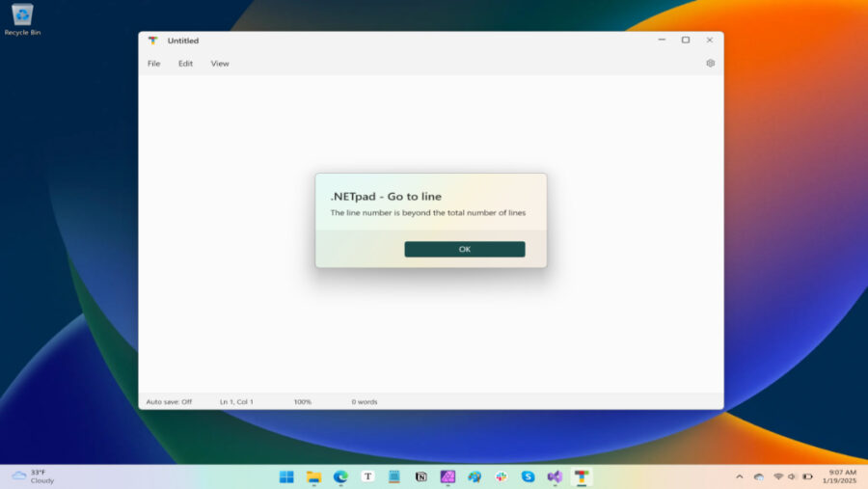Open Notion from the taskbar
The image size is (868, 489).
[x=421, y=476]
